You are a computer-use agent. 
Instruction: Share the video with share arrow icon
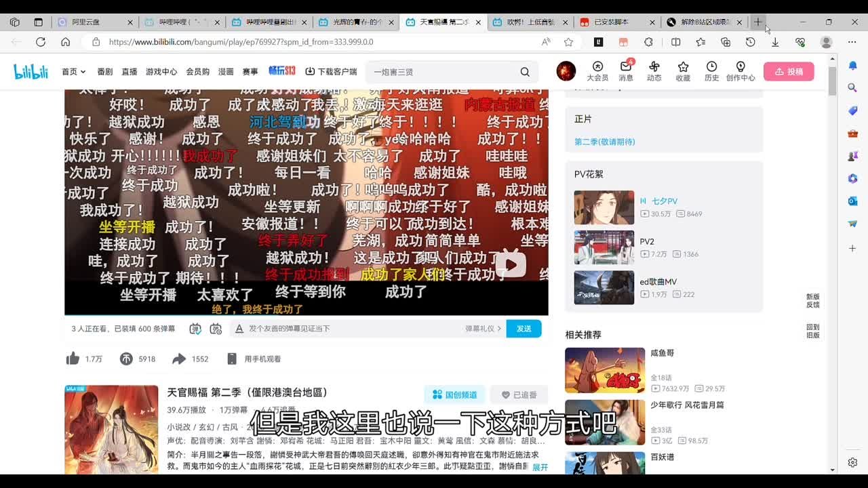tap(179, 359)
